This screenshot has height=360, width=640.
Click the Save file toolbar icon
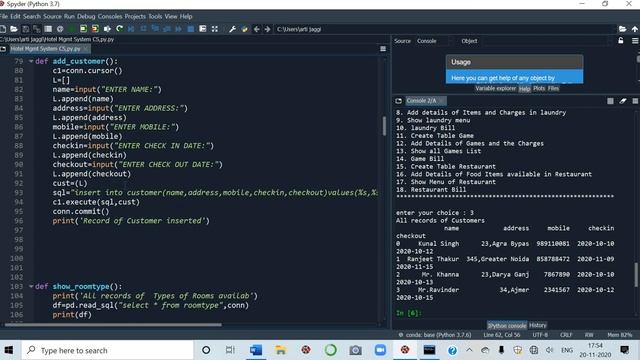click(x=25, y=29)
